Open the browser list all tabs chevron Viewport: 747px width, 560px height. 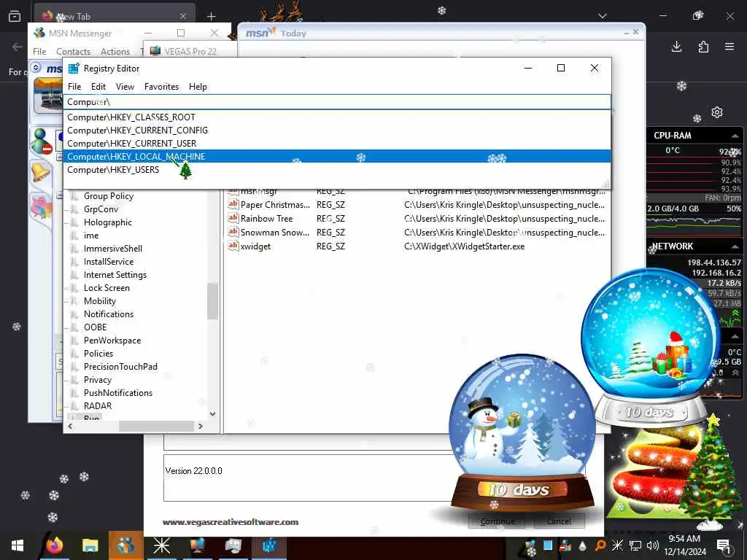coord(602,16)
